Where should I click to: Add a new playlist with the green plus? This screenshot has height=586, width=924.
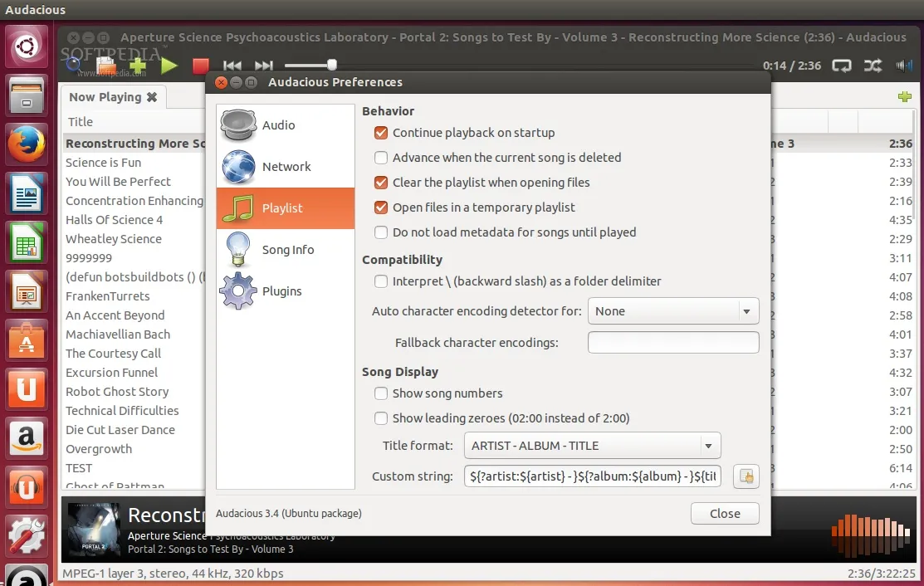(905, 97)
